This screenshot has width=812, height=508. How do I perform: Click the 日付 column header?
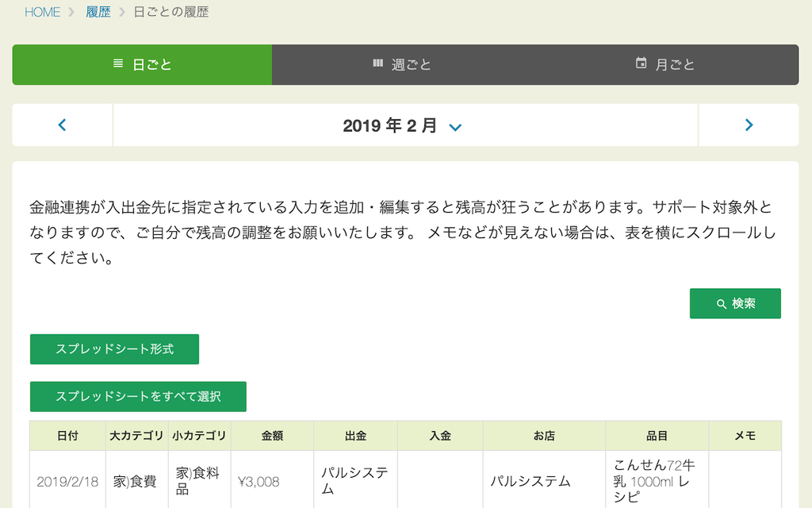click(x=68, y=436)
